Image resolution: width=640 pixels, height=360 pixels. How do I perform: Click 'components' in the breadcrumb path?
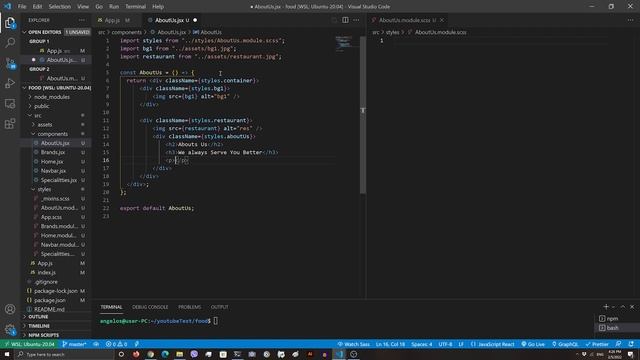click(x=127, y=32)
